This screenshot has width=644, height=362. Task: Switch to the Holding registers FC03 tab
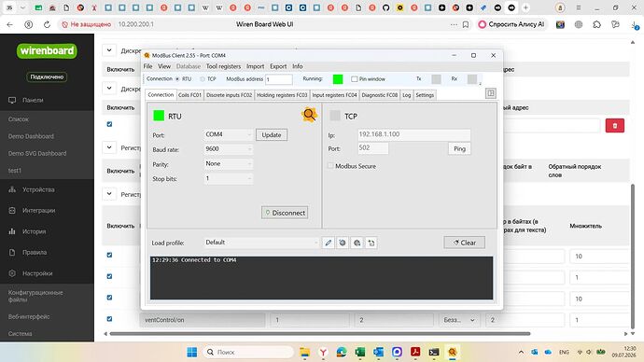[x=282, y=95]
